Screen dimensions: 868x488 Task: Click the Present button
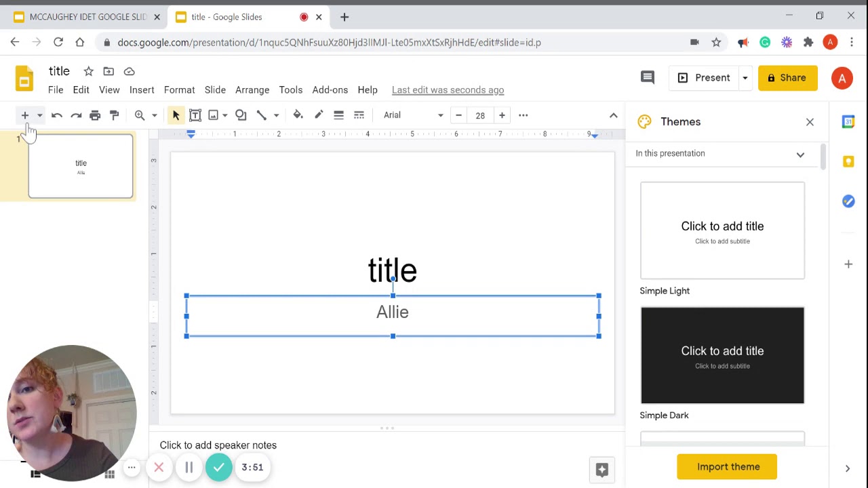tap(705, 77)
